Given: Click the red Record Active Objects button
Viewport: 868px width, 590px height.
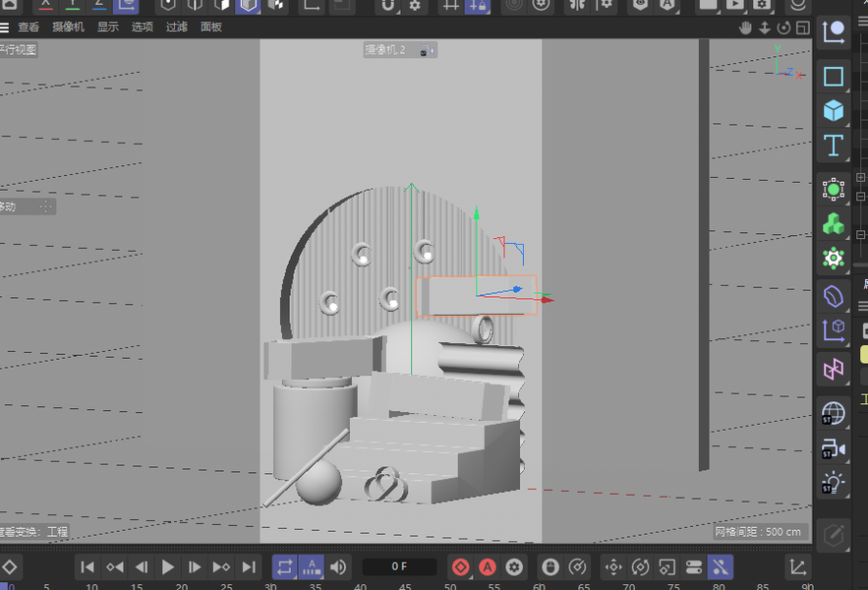Looking at the screenshot, I should pos(461,567).
